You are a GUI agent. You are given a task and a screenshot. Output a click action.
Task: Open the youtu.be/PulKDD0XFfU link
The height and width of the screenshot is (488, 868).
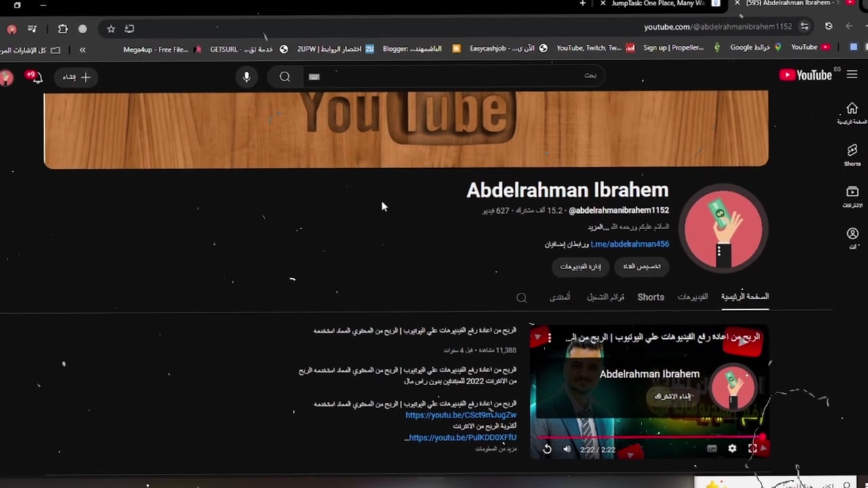pos(462,438)
